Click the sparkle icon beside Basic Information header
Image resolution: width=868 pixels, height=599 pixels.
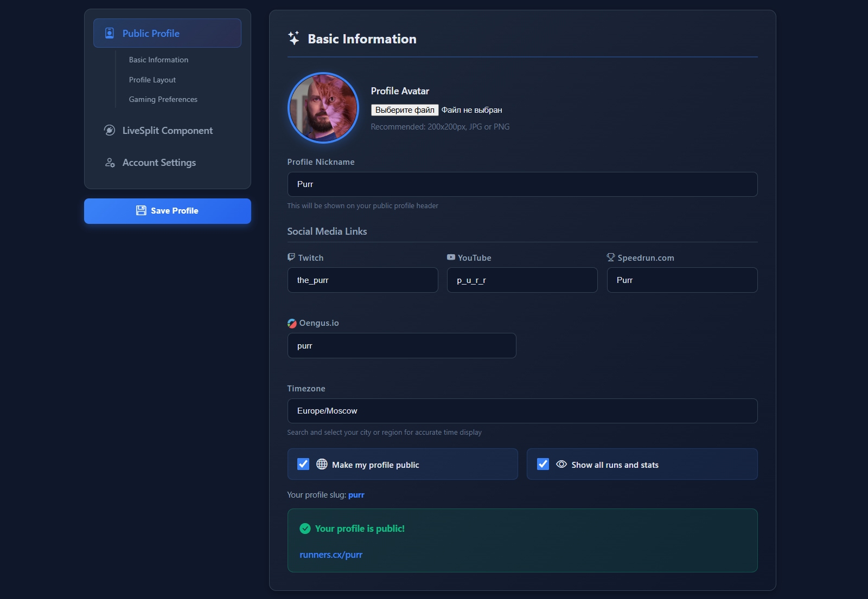pos(293,38)
